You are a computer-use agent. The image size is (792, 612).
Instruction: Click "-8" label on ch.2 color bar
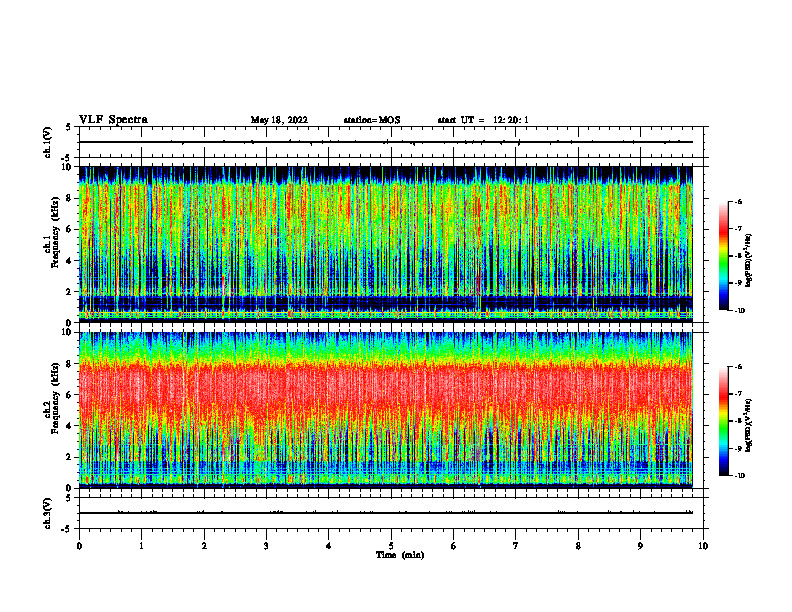738,421
